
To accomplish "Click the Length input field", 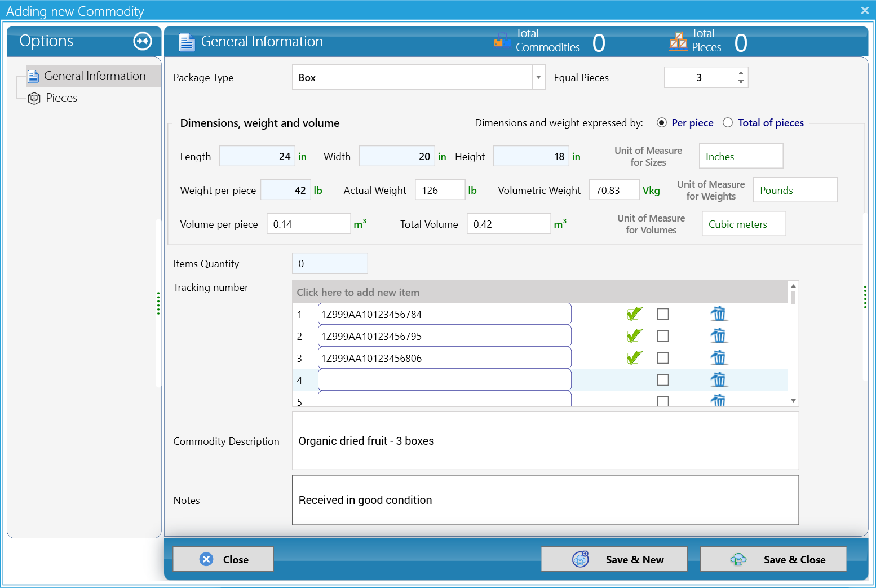I will pyautogui.click(x=257, y=156).
